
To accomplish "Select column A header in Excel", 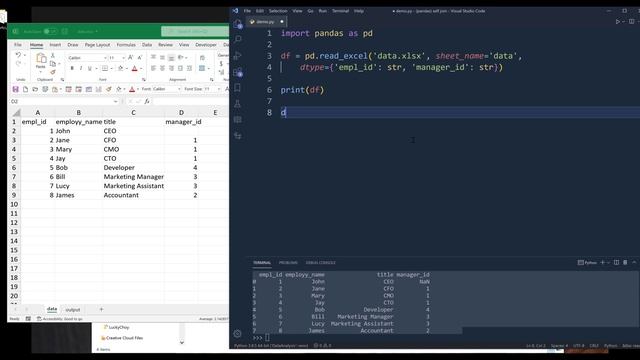I will click(38, 112).
